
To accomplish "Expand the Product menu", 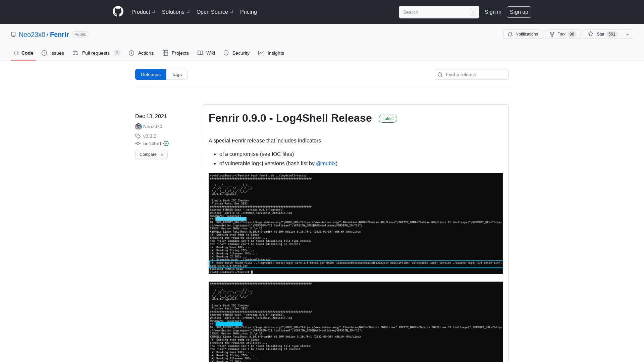I will pos(143,12).
